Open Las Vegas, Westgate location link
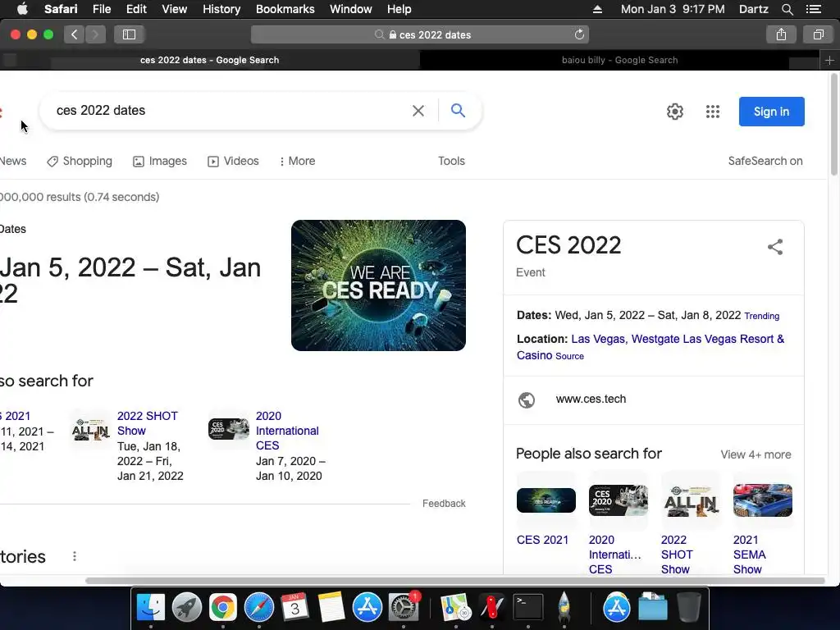The image size is (840, 630). (651, 347)
